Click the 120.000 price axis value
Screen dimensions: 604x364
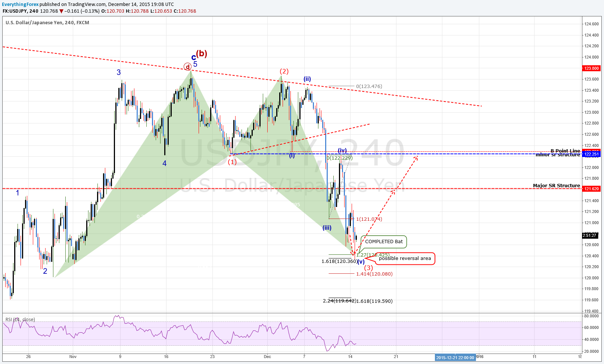pyautogui.click(x=592, y=278)
